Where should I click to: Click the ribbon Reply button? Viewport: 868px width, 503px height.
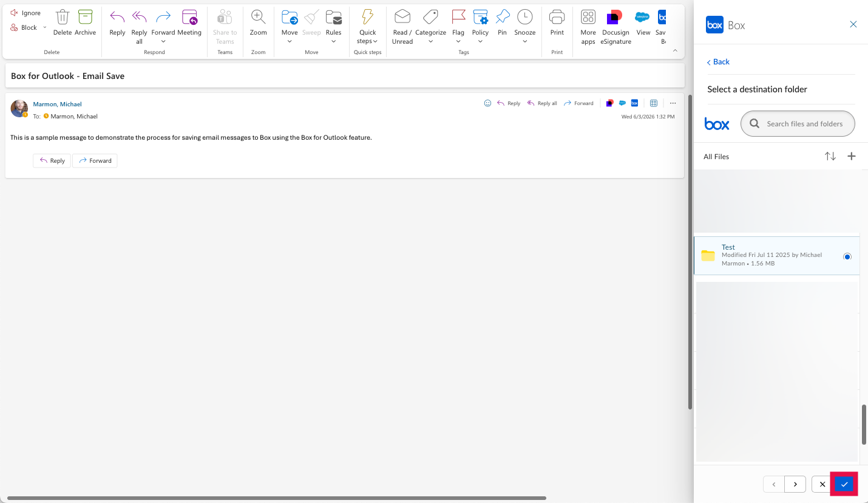[x=117, y=22]
